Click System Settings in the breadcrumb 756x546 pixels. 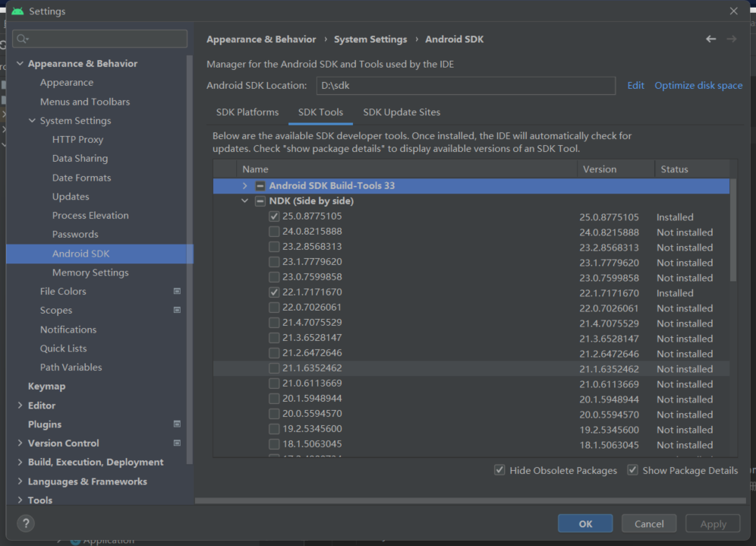click(x=370, y=39)
